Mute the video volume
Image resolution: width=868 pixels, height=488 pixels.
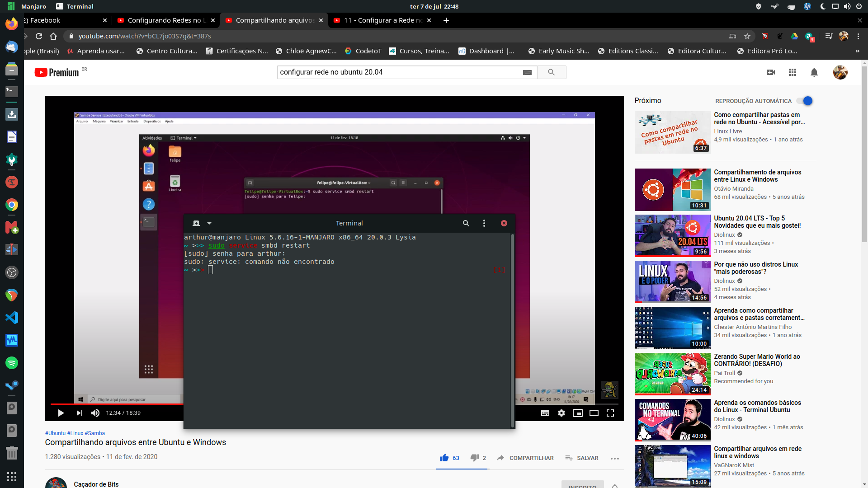(x=95, y=413)
